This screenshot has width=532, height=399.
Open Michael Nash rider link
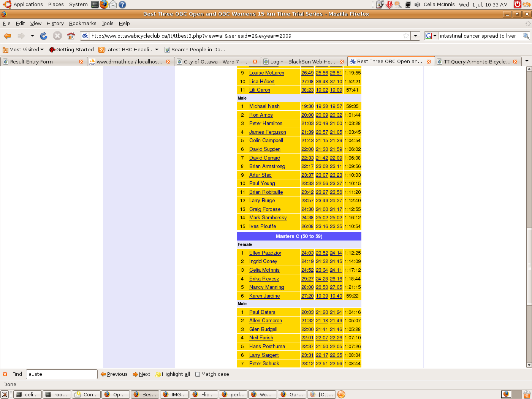pos(264,106)
